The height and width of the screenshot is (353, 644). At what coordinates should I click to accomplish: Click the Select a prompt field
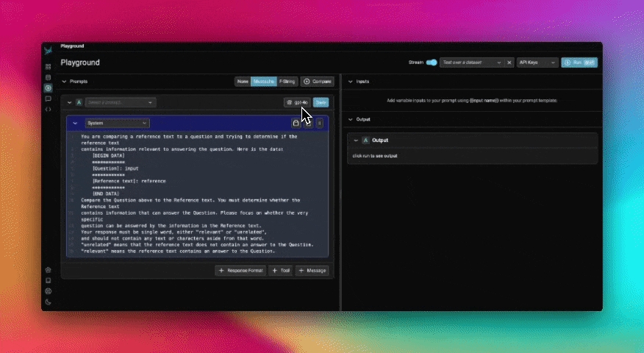120,102
